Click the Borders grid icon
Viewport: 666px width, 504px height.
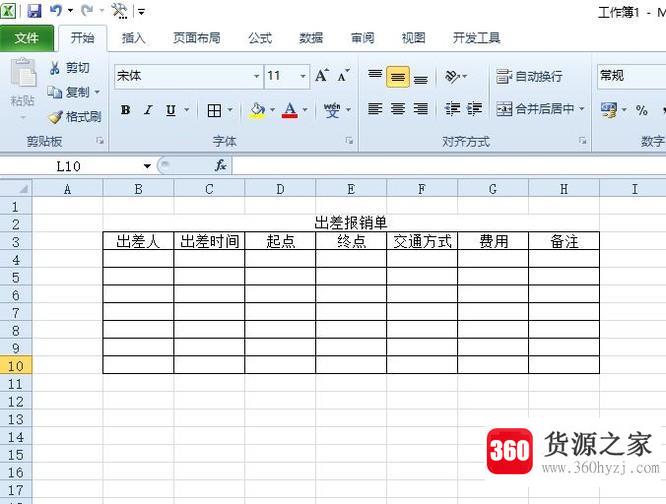point(214,110)
